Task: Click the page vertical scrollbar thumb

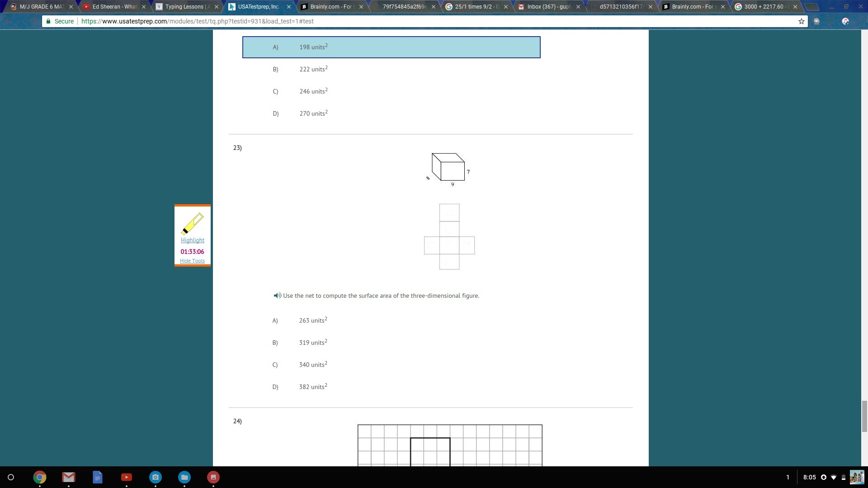Action: (864, 416)
